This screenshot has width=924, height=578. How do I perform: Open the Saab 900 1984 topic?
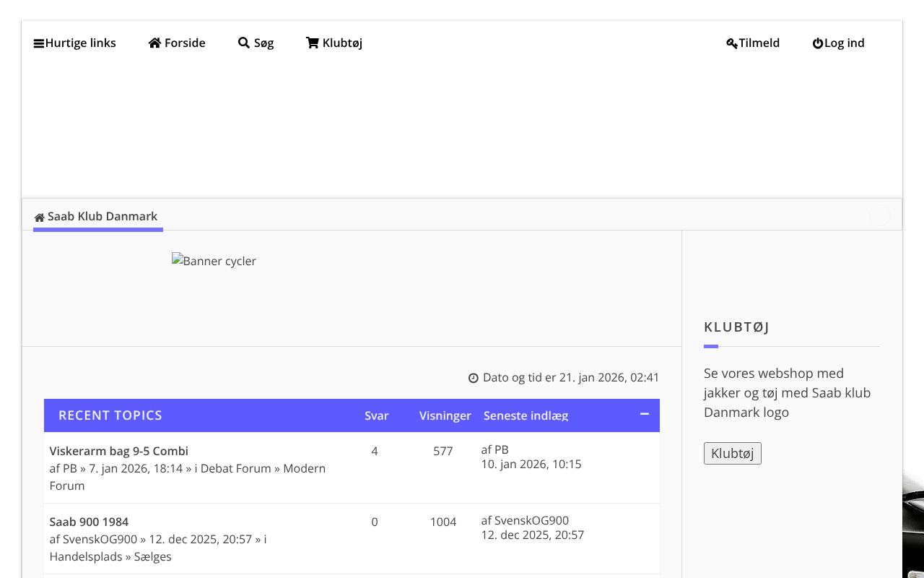click(89, 522)
